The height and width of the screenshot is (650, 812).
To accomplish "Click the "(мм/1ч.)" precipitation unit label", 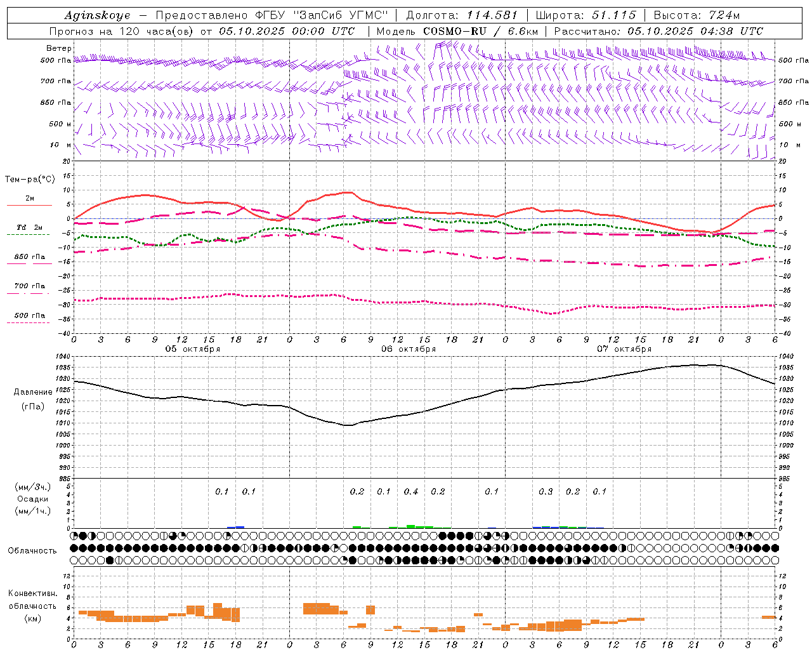I will 33,512.
